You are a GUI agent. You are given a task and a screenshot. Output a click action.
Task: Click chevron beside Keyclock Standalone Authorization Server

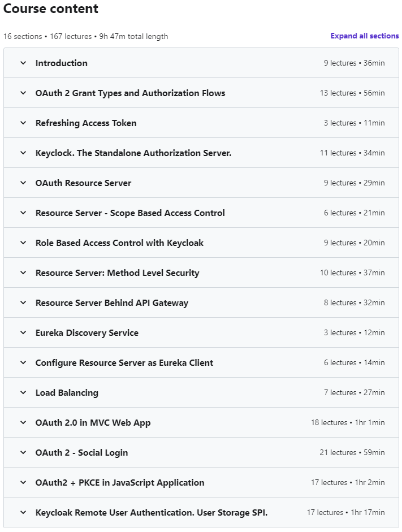pos(23,153)
